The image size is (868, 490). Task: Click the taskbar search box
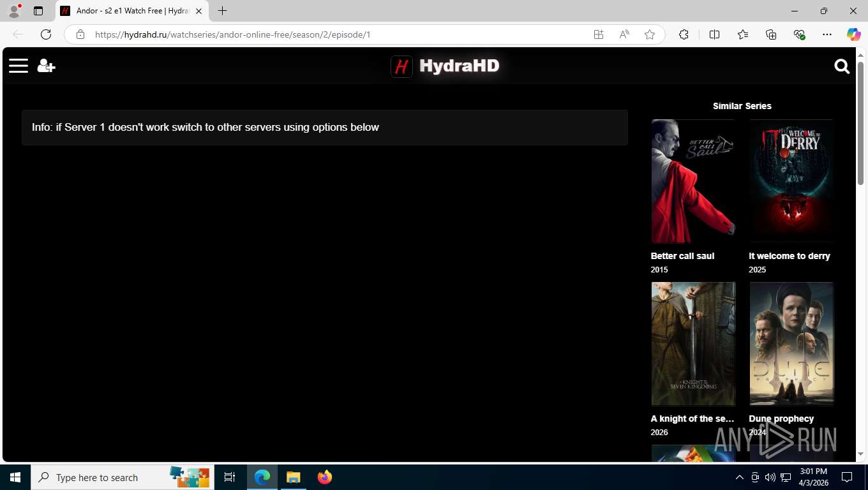click(x=123, y=477)
